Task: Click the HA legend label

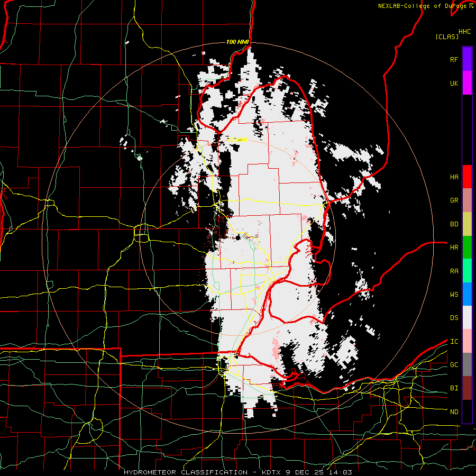Action: (x=454, y=177)
